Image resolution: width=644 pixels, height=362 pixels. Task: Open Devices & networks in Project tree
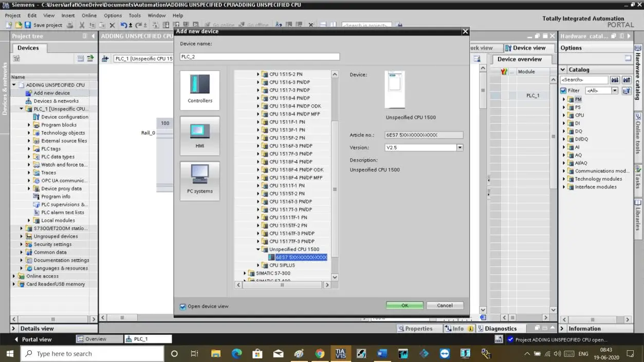[56, 101]
